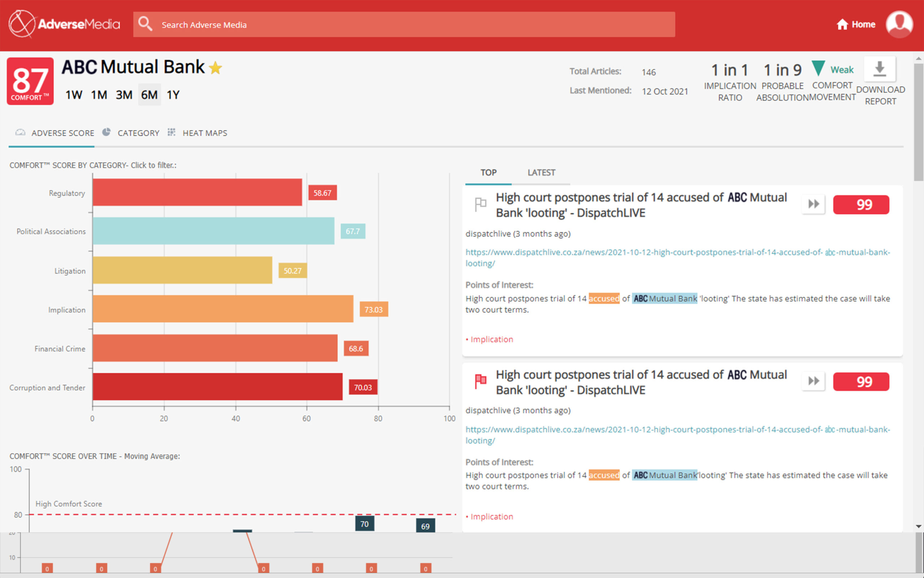The width and height of the screenshot is (924, 578).
Task: Toggle the unflagged flag on first article
Action: pyautogui.click(x=480, y=204)
